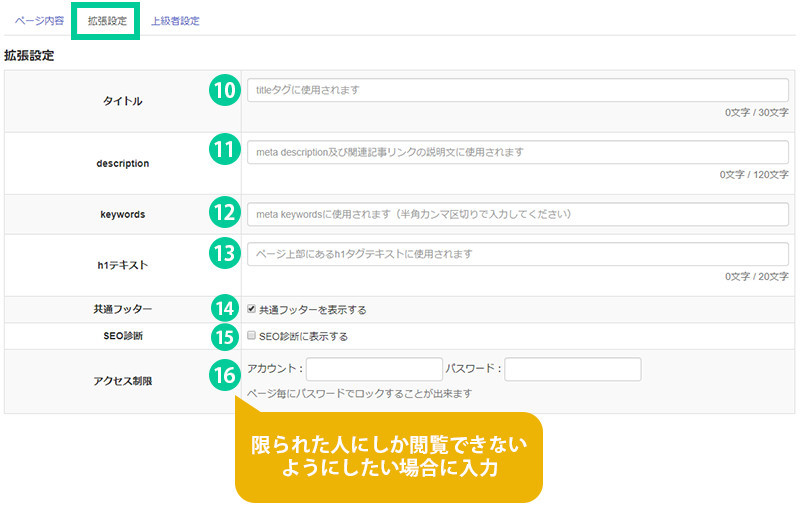Click the パスワード input field

click(x=572, y=370)
